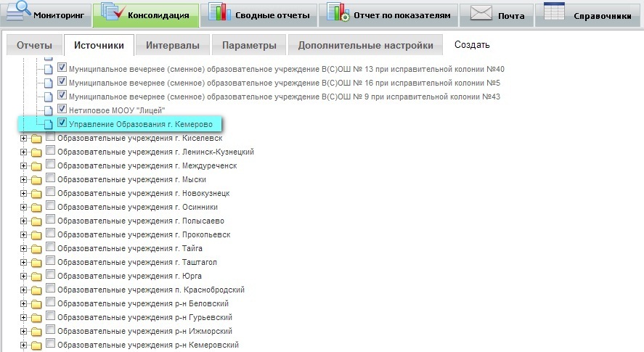Open the Мониторинг section label
The image size is (644, 352).
[59, 16]
